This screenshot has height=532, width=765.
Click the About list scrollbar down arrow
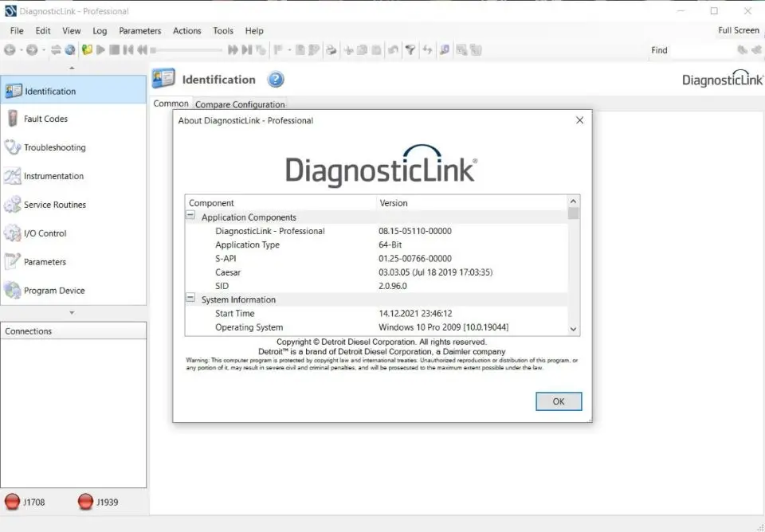coord(573,329)
